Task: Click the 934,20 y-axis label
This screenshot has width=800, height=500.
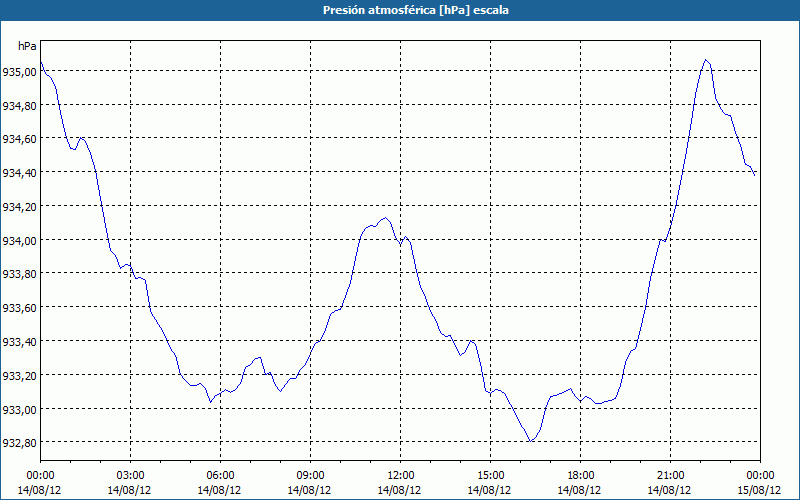Action: coord(19,207)
